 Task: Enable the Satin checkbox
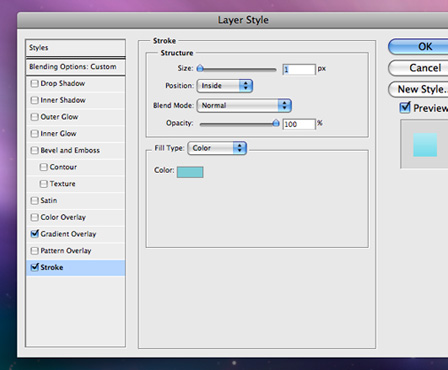point(34,201)
